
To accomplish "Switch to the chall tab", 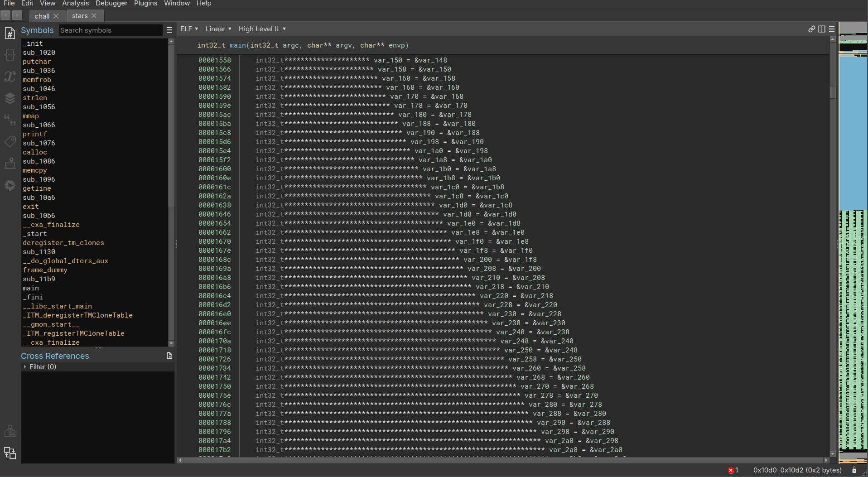I will 42,16.
